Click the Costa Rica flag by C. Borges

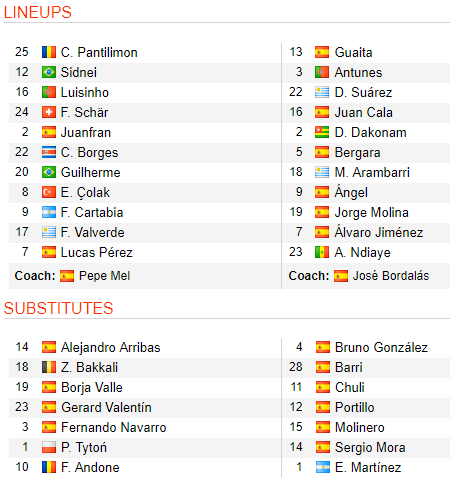[49, 152]
